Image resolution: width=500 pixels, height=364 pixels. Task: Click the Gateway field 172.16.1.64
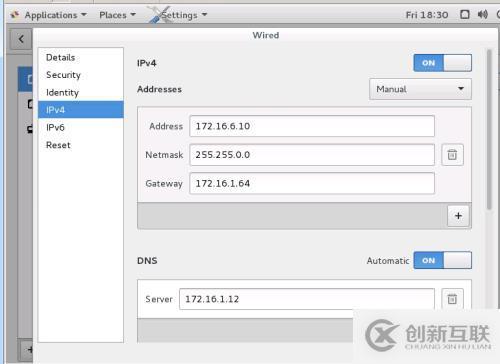point(312,183)
